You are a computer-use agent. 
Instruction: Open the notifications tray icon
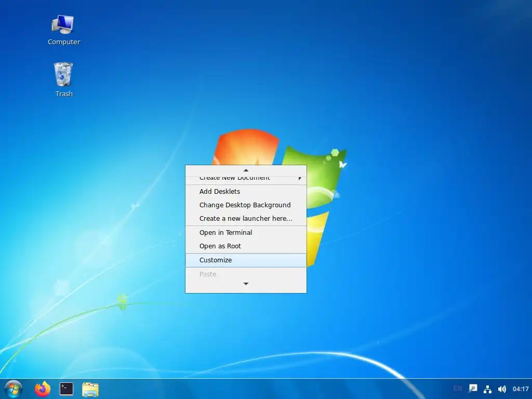pyautogui.click(x=473, y=389)
